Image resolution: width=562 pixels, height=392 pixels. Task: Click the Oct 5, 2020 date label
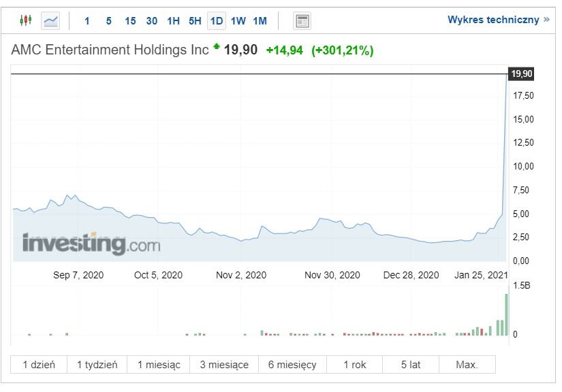coord(158,275)
